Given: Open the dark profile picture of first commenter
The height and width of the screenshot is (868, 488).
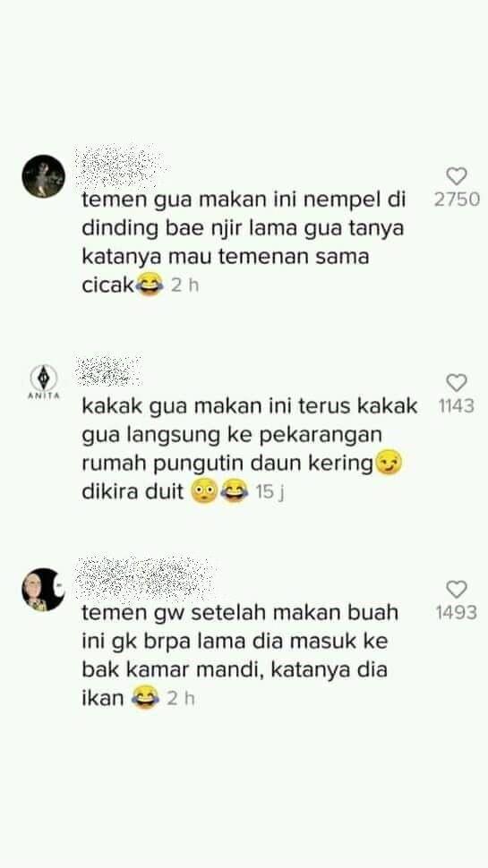Looking at the screenshot, I should point(43,176).
